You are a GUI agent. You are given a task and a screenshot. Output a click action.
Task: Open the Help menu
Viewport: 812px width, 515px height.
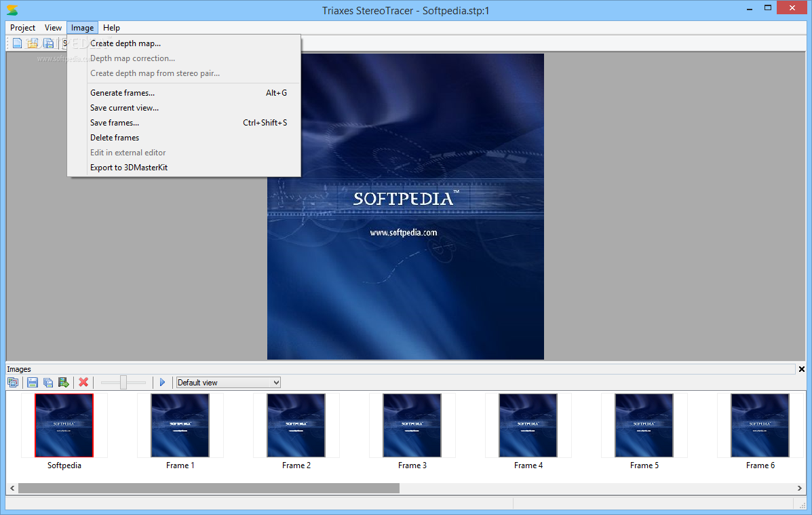pos(111,28)
